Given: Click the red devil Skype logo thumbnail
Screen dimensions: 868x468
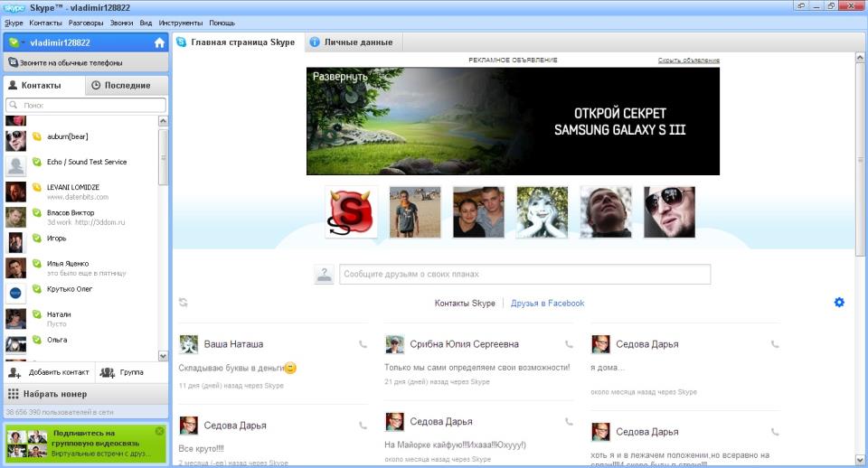Looking at the screenshot, I should tap(351, 212).
